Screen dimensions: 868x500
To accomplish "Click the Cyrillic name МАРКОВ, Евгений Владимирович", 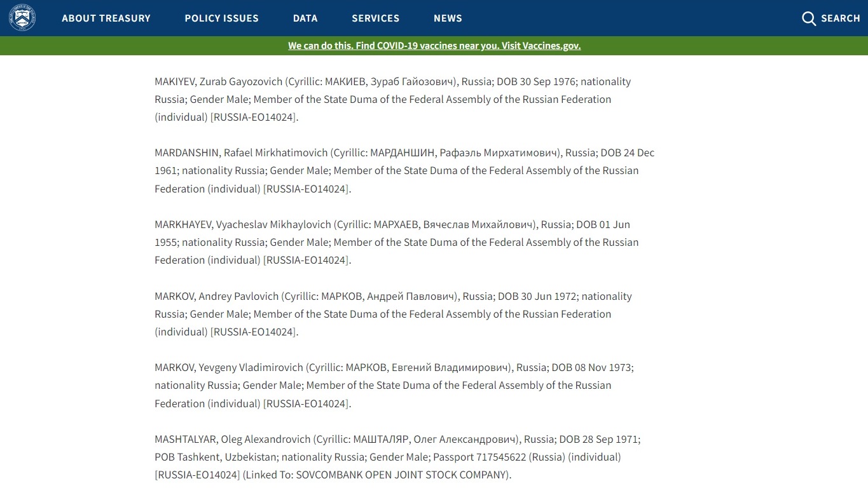I will (x=428, y=368).
